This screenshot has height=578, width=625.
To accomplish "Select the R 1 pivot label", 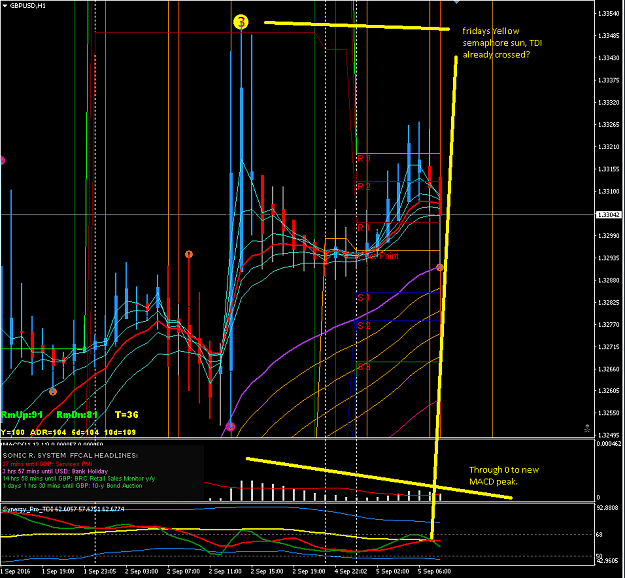I will 364,228.
